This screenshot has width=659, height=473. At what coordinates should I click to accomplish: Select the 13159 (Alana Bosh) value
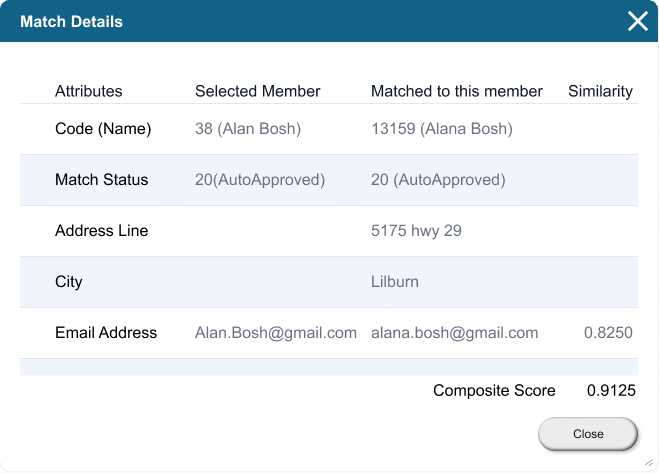(x=442, y=129)
